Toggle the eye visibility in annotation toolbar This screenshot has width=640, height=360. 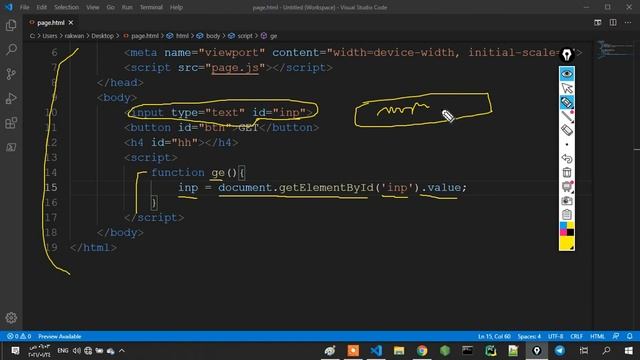pyautogui.click(x=567, y=74)
